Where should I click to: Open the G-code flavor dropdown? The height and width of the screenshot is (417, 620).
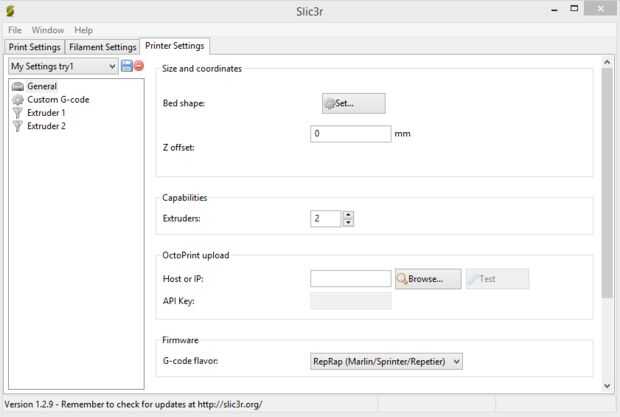(386, 361)
